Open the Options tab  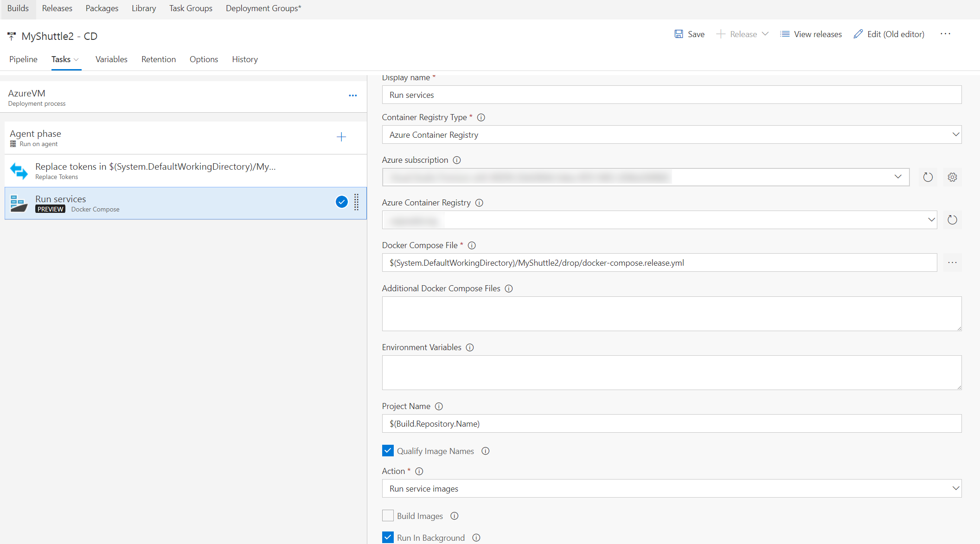pyautogui.click(x=204, y=59)
